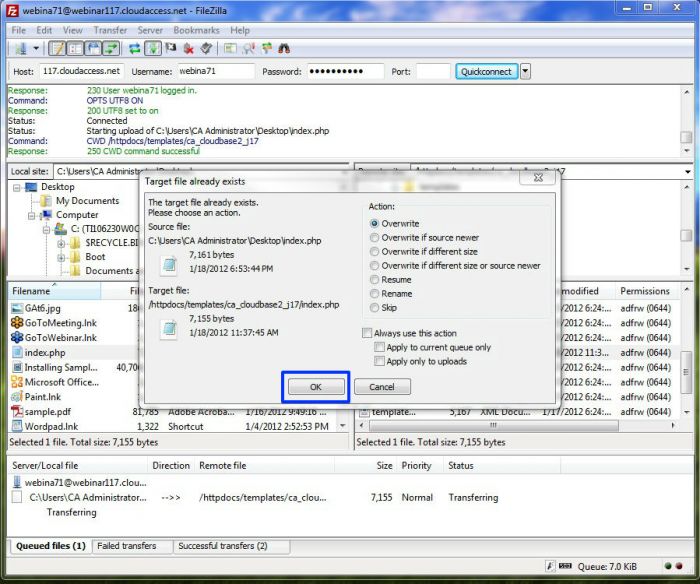700x584 pixels.
Task: Toggle the message log display icon
Action: (x=57, y=48)
